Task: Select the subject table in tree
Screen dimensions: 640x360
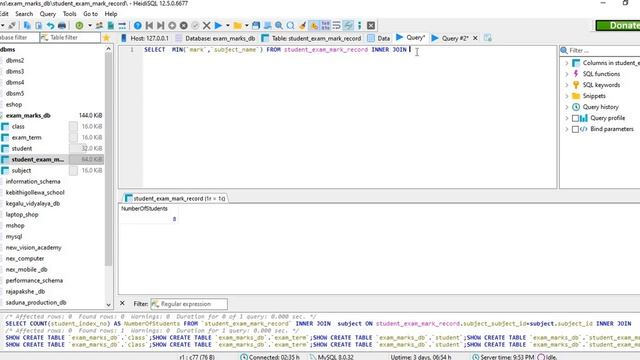Action: [21, 170]
